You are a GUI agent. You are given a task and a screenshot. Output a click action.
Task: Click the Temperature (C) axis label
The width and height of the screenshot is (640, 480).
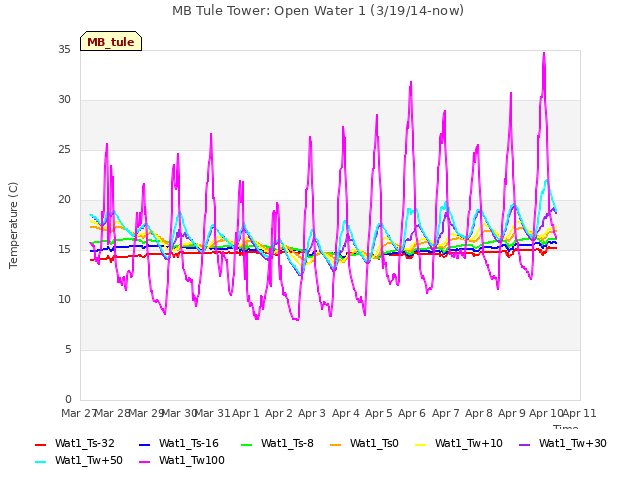[x=13, y=225]
